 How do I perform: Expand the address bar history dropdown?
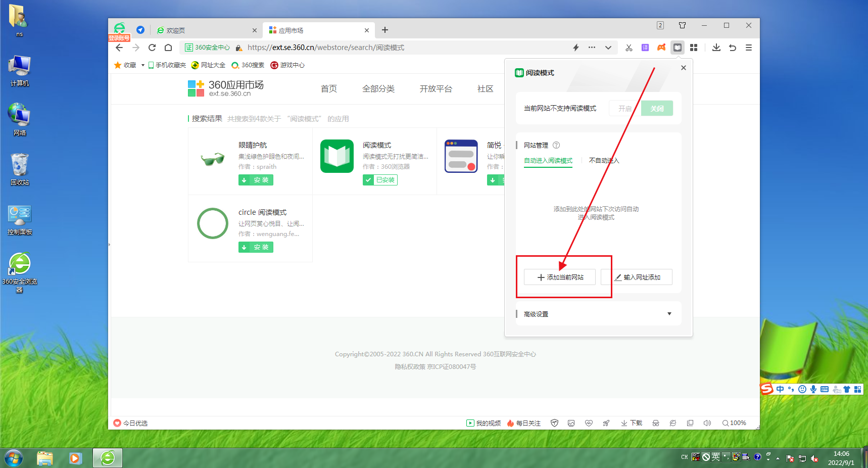[x=608, y=48]
